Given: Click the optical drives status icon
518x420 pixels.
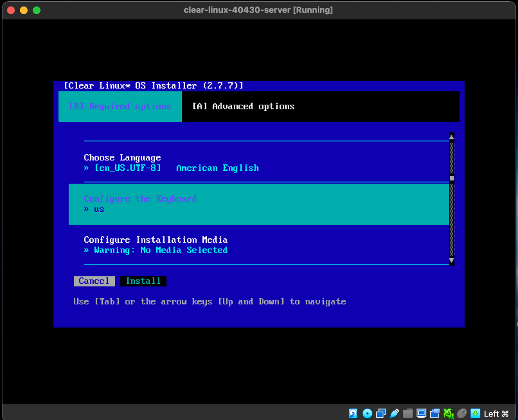Looking at the screenshot, I should coord(367,413).
